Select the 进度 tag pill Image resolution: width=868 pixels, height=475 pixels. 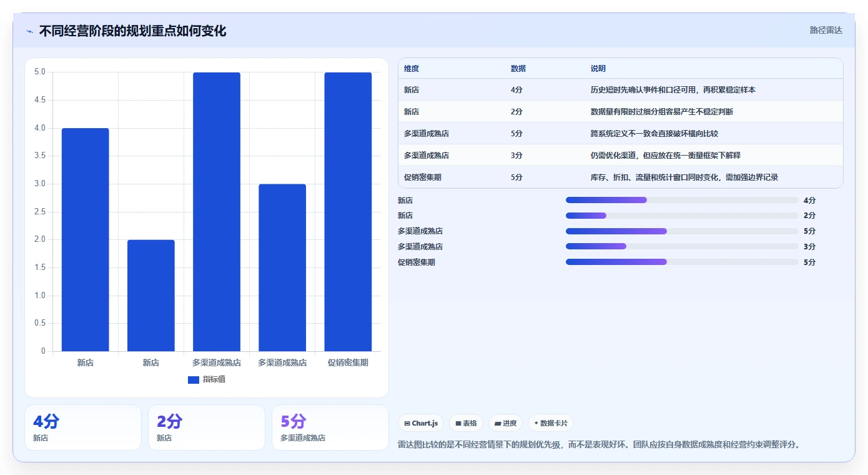[505, 423]
